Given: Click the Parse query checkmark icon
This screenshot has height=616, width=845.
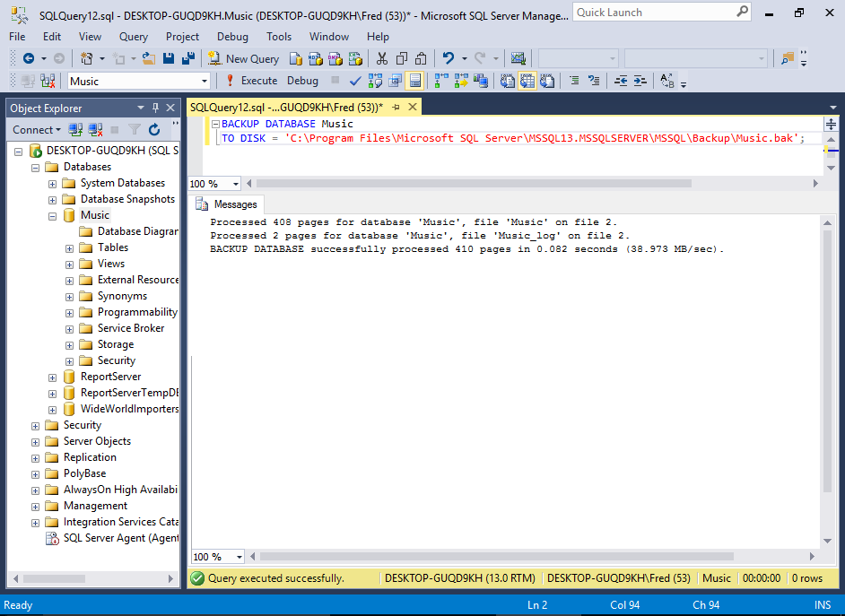Looking at the screenshot, I should (355, 81).
